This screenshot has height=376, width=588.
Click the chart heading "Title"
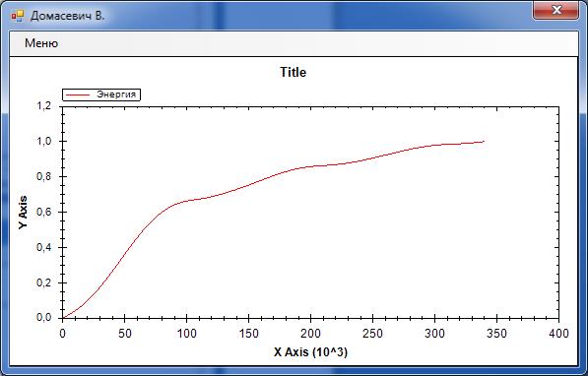[294, 72]
